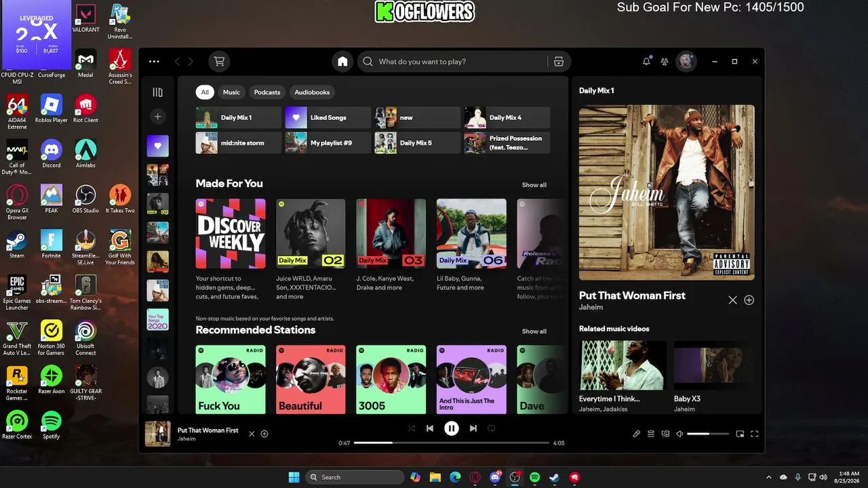Switch to the Audiobooks filter
Viewport: 868px width, 488px height.
[312, 92]
